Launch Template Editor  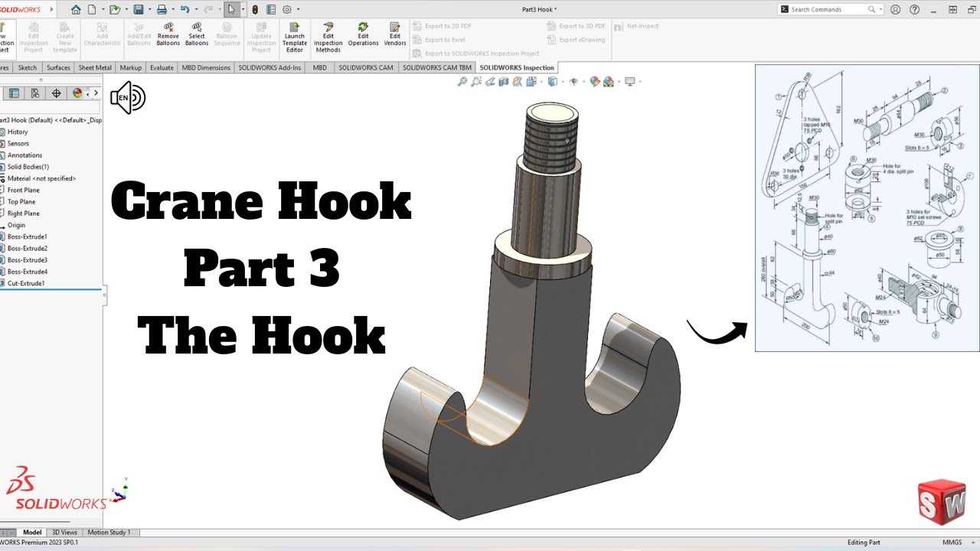click(x=295, y=37)
